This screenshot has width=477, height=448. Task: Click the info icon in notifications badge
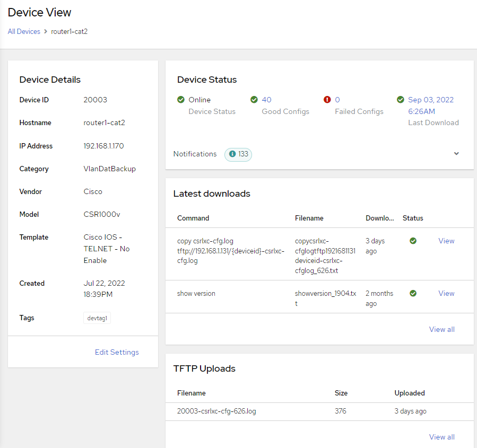[x=232, y=154]
